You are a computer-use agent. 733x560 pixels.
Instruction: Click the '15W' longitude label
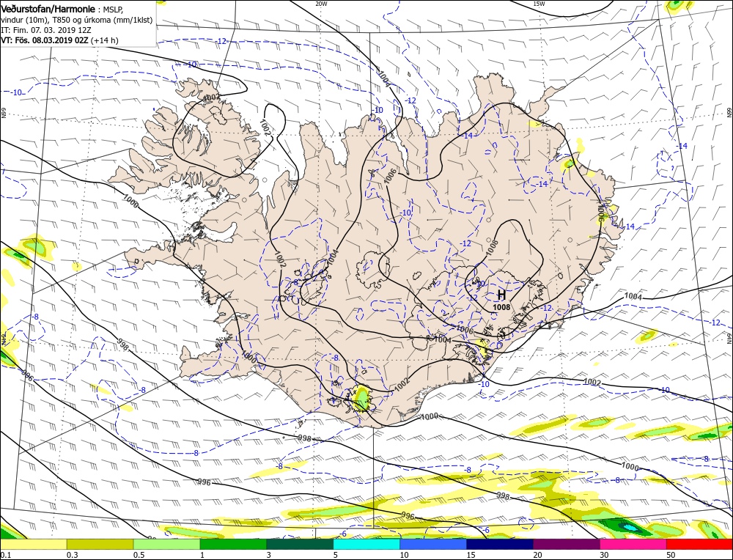(x=539, y=3)
